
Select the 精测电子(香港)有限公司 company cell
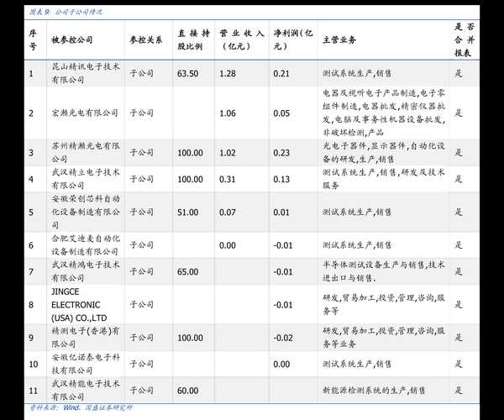(x=86, y=337)
